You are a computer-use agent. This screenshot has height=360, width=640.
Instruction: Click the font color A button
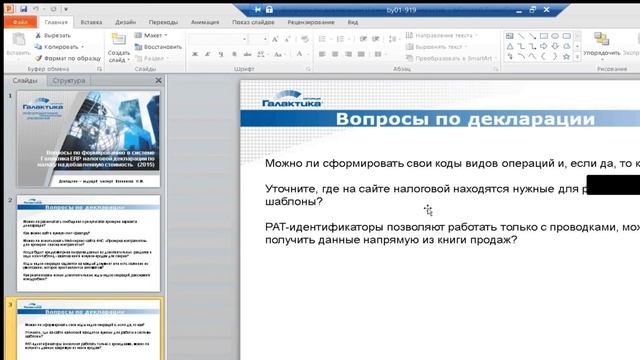[x=299, y=54]
